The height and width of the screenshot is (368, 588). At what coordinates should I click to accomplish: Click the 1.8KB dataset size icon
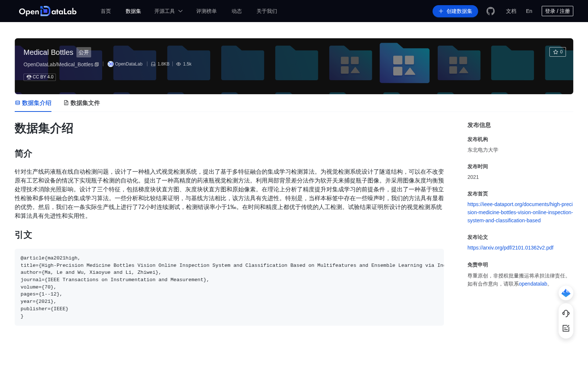click(x=153, y=64)
